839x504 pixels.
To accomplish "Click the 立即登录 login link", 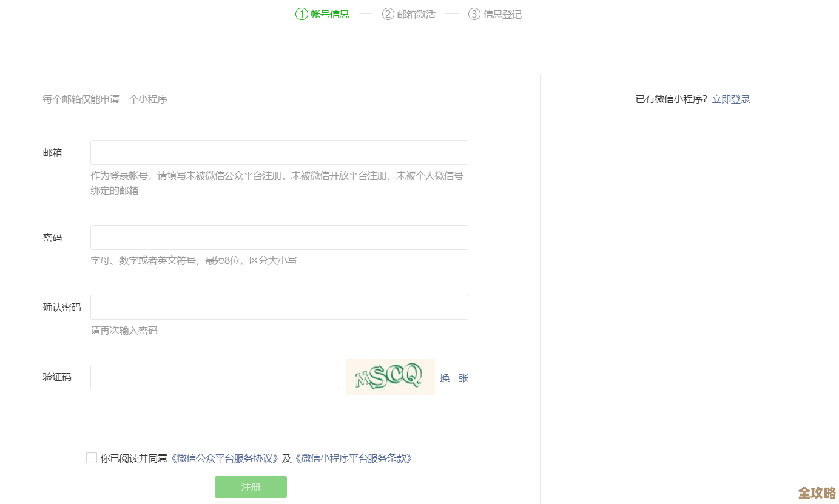I will click(731, 99).
